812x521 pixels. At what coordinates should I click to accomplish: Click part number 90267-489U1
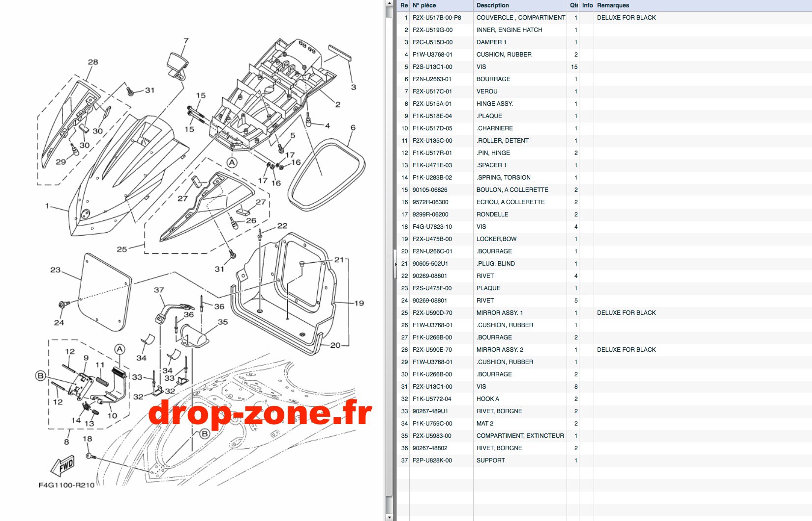pyautogui.click(x=430, y=411)
